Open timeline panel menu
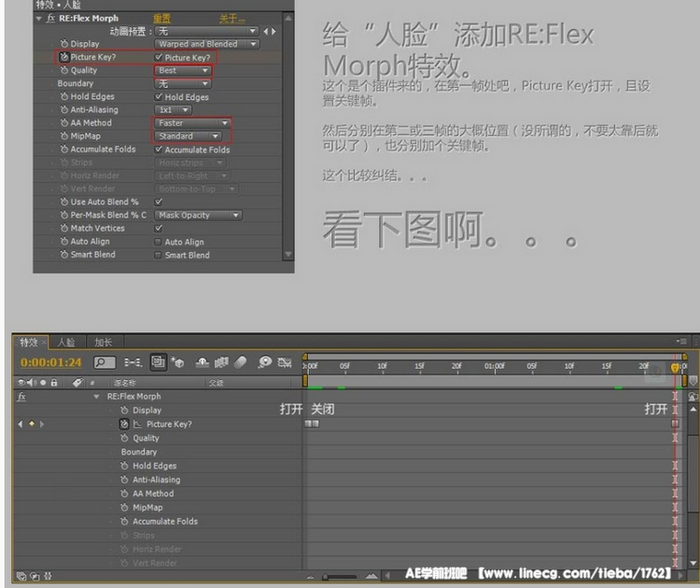The width and height of the screenshot is (700, 588). click(681, 342)
